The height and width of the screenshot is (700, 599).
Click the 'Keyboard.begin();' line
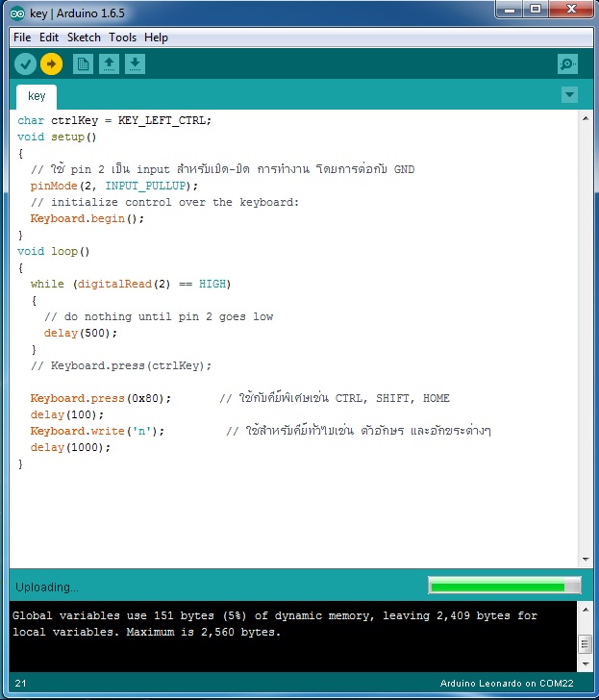pyautogui.click(x=87, y=219)
